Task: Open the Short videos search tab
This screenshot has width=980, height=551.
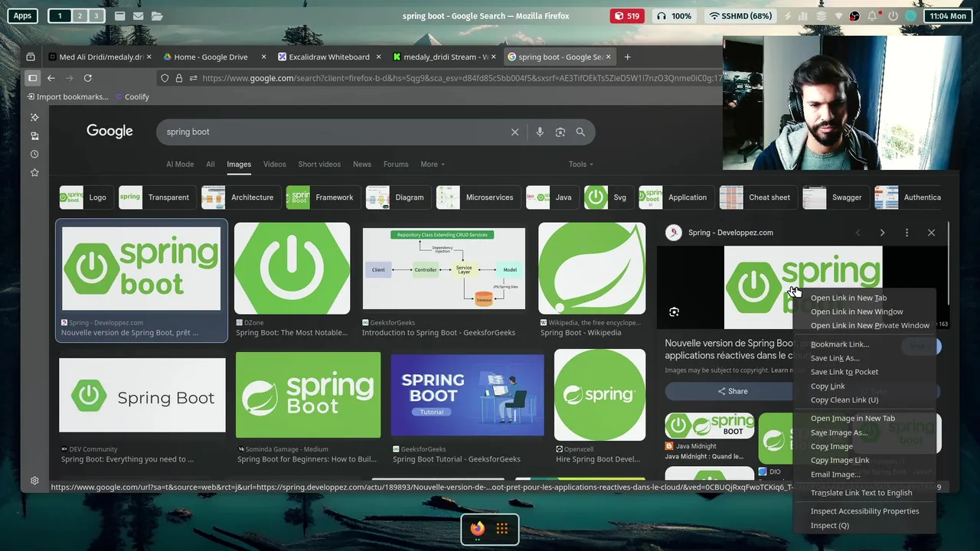Action: (319, 164)
